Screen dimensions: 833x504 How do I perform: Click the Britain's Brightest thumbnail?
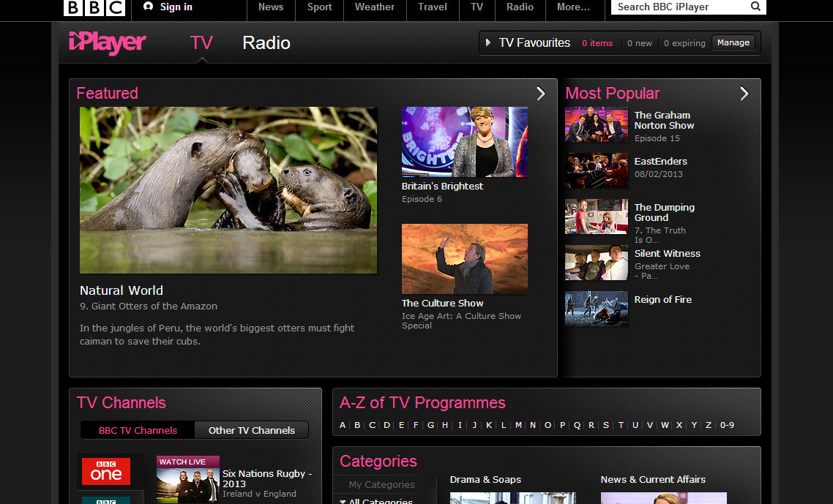point(464,142)
